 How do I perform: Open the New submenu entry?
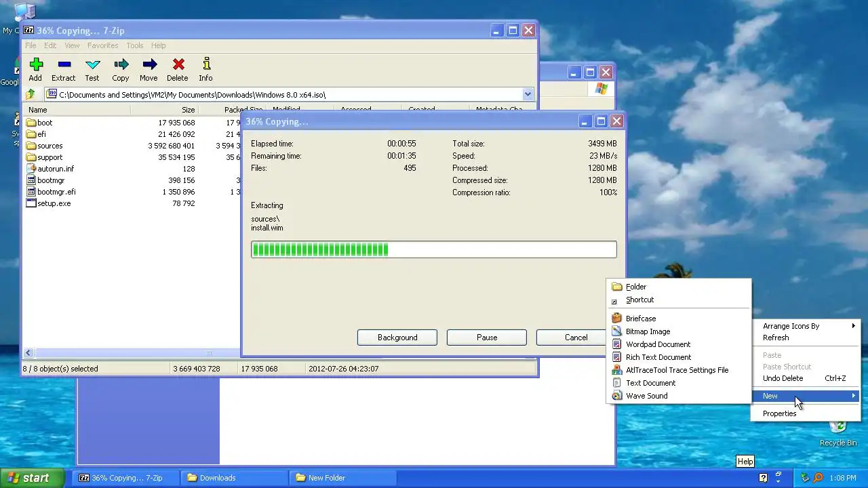(x=806, y=396)
